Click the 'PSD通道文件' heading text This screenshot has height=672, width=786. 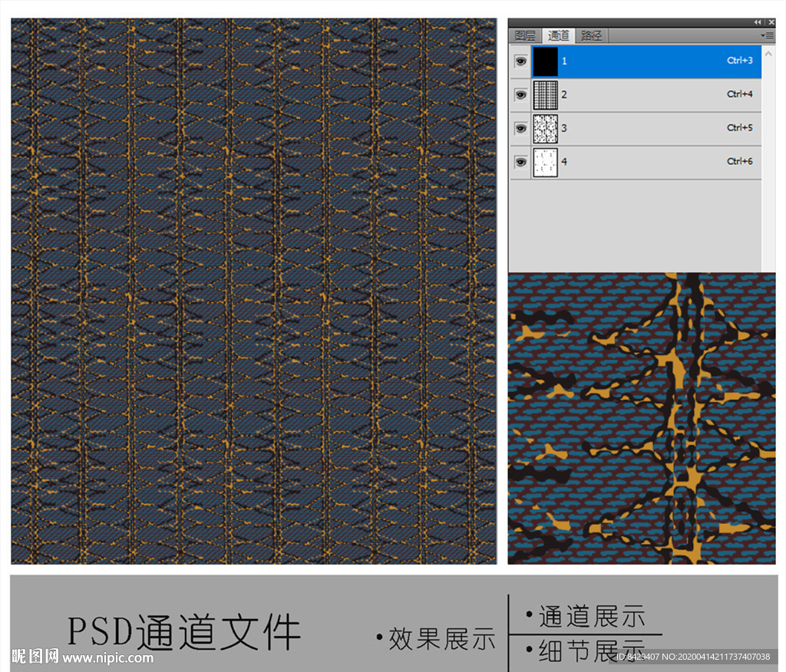pos(184,631)
